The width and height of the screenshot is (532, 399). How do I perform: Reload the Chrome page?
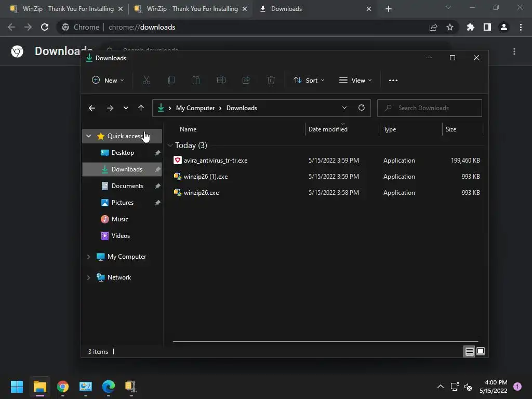[45, 27]
